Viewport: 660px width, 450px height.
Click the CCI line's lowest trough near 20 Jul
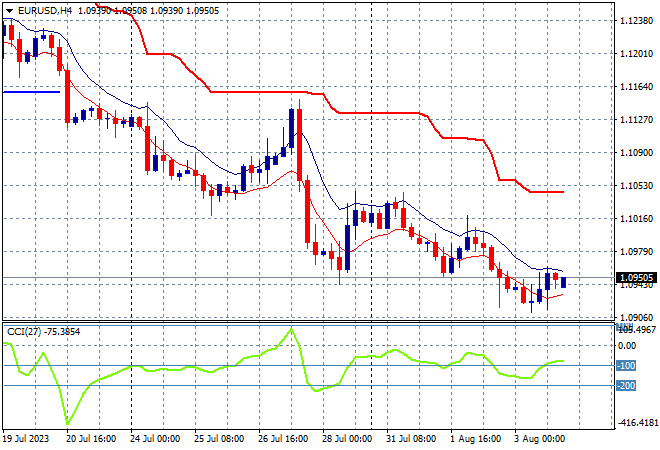68,423
